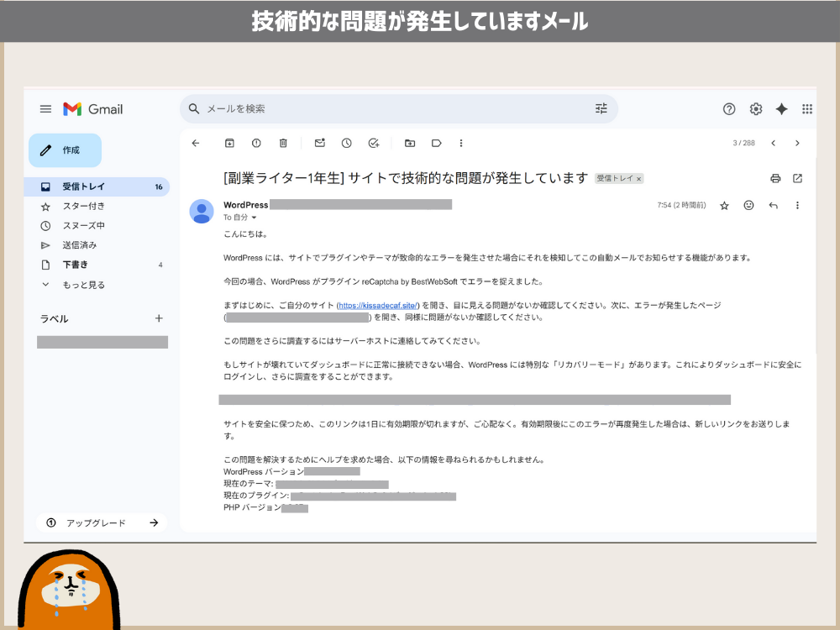Open the Google apps grid
840x630 pixels.
point(806,108)
